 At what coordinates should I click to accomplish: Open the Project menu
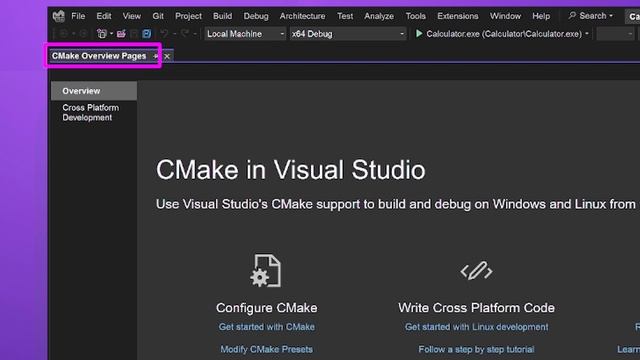click(x=188, y=16)
